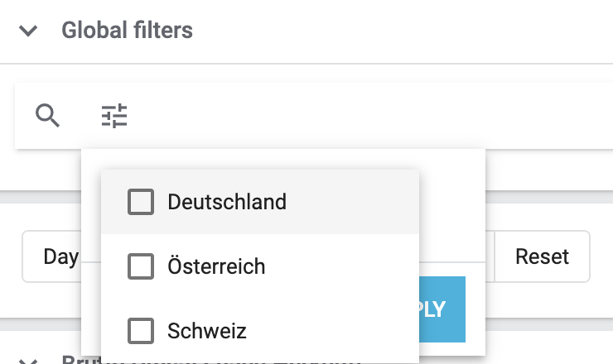Screen dimensions: 613x364
Task: Click the Global filters heading text
Action: tap(127, 31)
